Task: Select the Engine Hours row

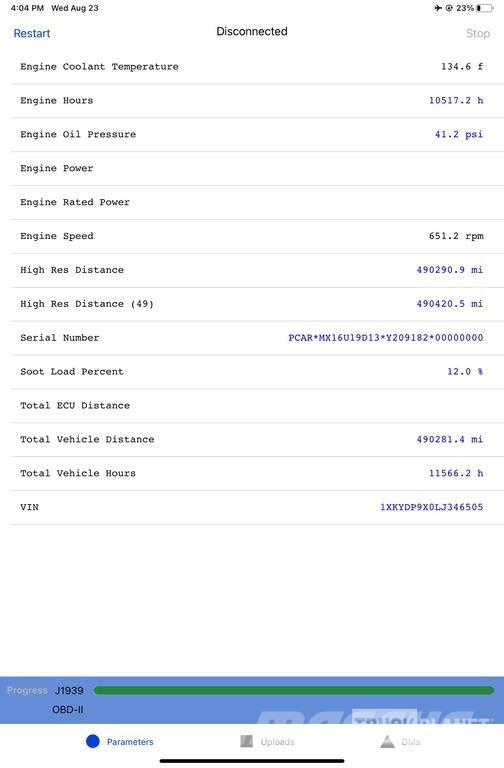Action: click(257, 100)
